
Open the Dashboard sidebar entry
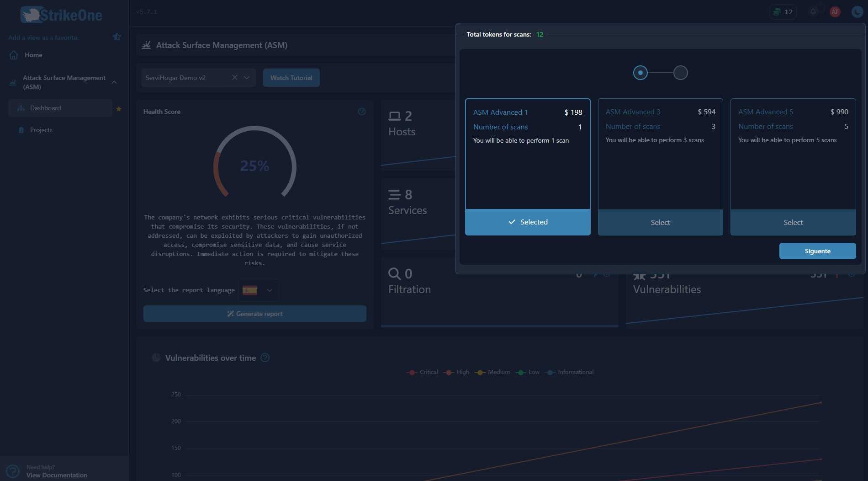45,107
